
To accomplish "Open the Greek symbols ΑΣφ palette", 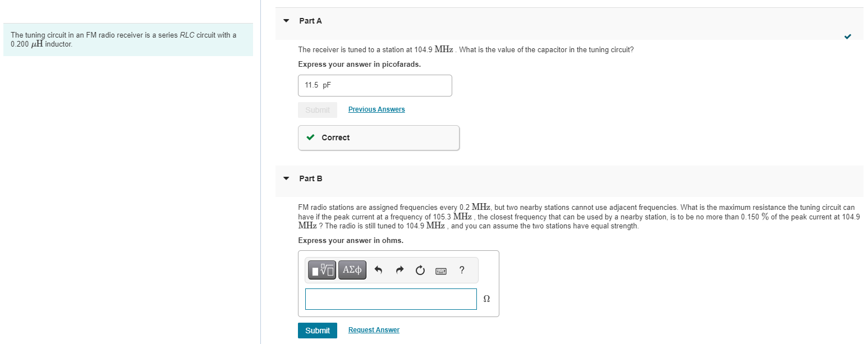I will pyautogui.click(x=352, y=270).
